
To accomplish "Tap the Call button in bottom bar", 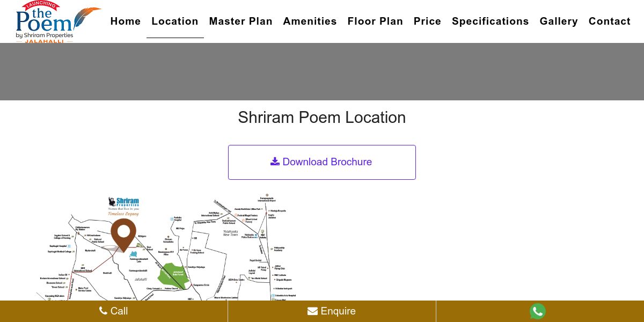I will click(114, 311).
